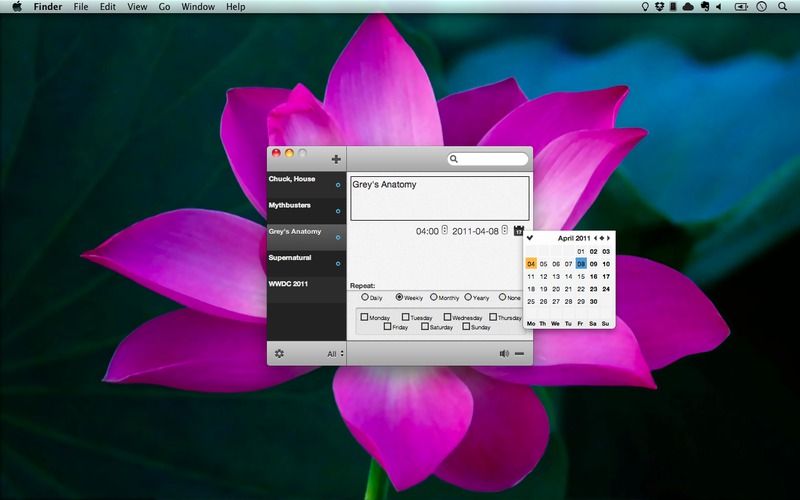Click the plus icon to add reminder
The height and width of the screenshot is (500, 800).
coord(336,159)
